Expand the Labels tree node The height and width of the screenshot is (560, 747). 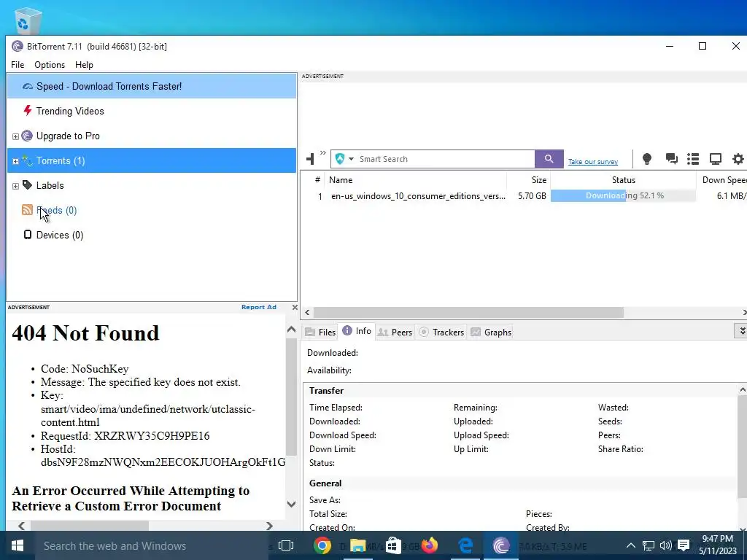[x=15, y=186]
